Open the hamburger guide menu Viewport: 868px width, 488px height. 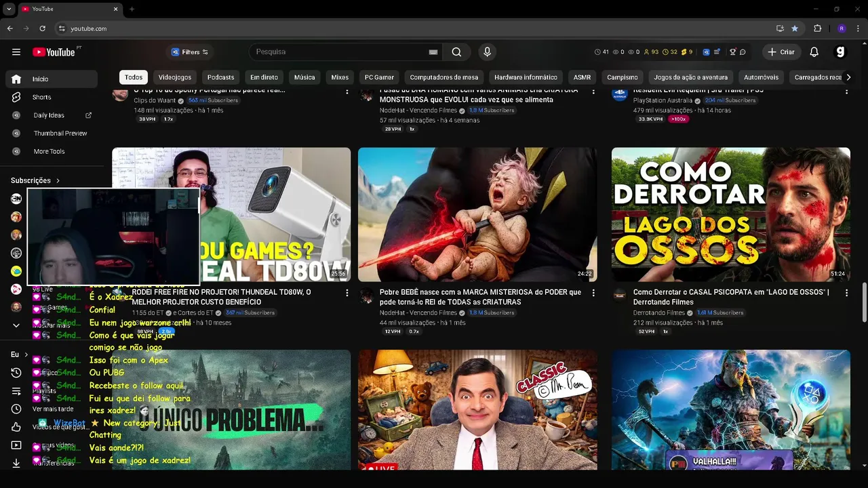click(x=16, y=52)
